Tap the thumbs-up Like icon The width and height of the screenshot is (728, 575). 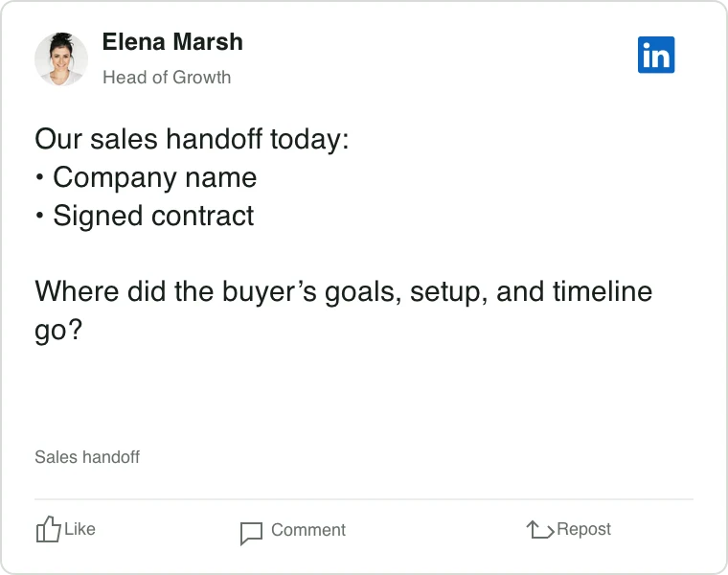click(48, 529)
